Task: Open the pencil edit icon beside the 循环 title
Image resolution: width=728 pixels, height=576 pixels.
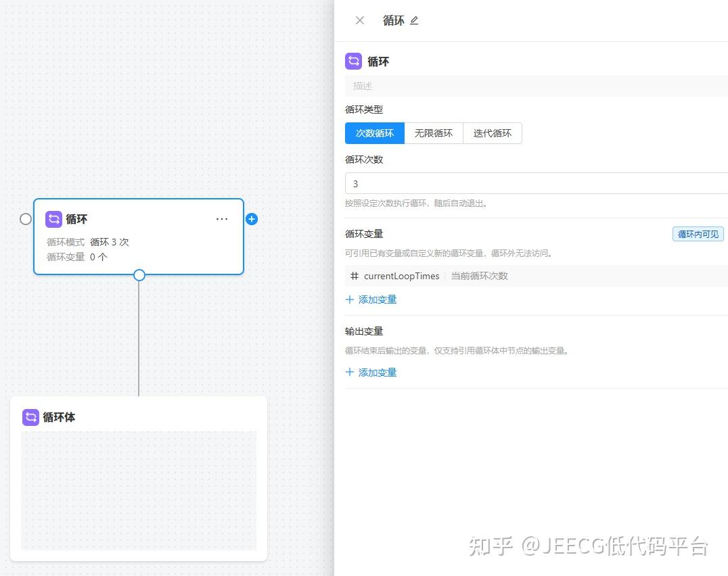Action: 415,20
